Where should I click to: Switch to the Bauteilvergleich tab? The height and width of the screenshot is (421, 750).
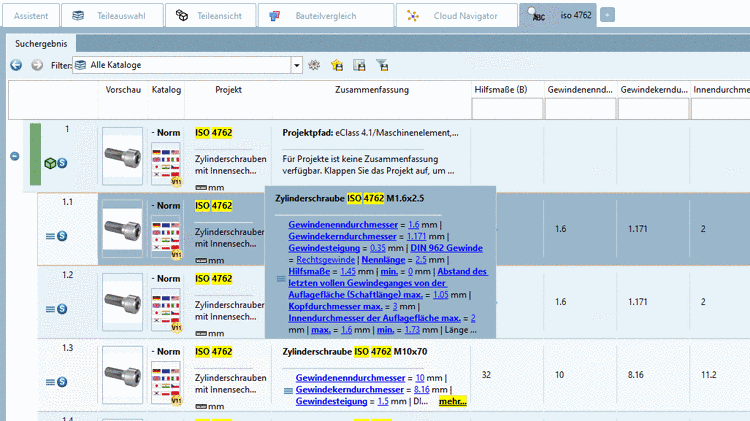(326, 16)
